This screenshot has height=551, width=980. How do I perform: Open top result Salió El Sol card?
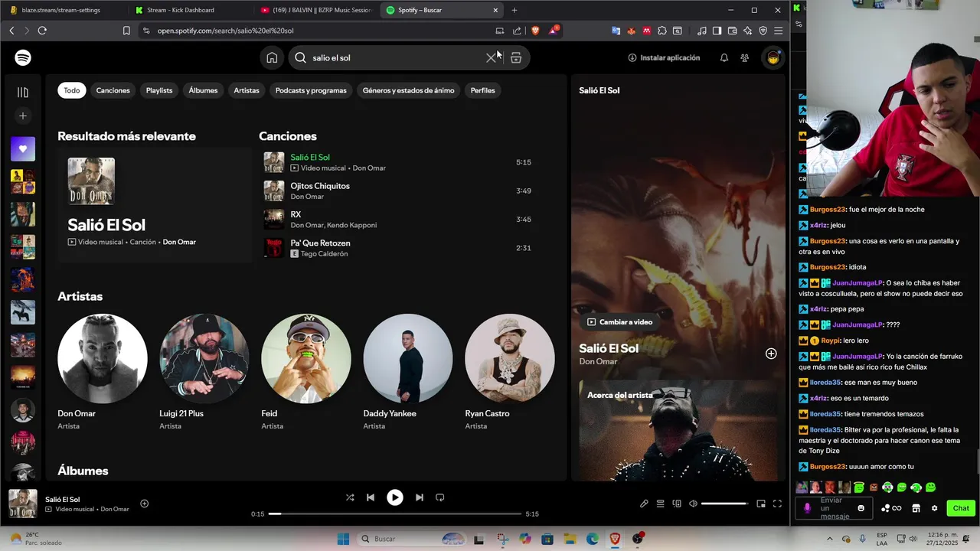click(155, 205)
